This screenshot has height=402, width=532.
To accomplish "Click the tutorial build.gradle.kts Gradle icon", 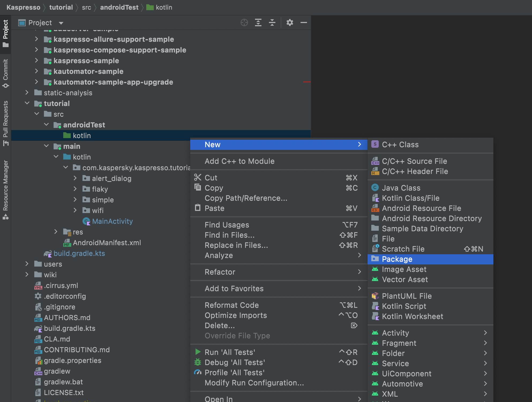I will (x=48, y=253).
